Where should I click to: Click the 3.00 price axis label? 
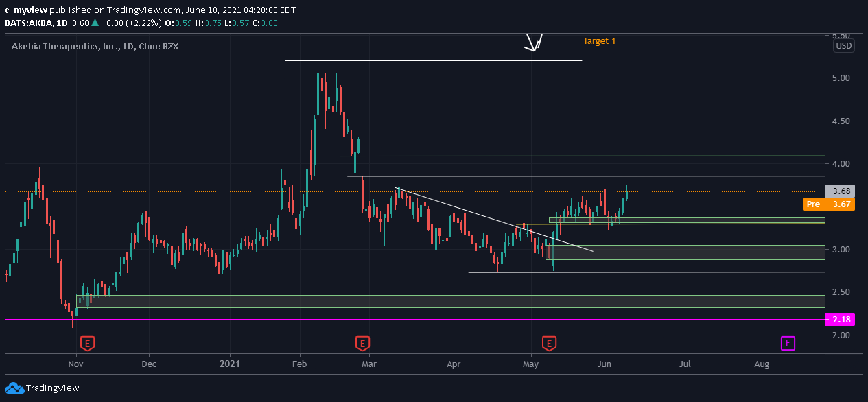pyautogui.click(x=841, y=250)
